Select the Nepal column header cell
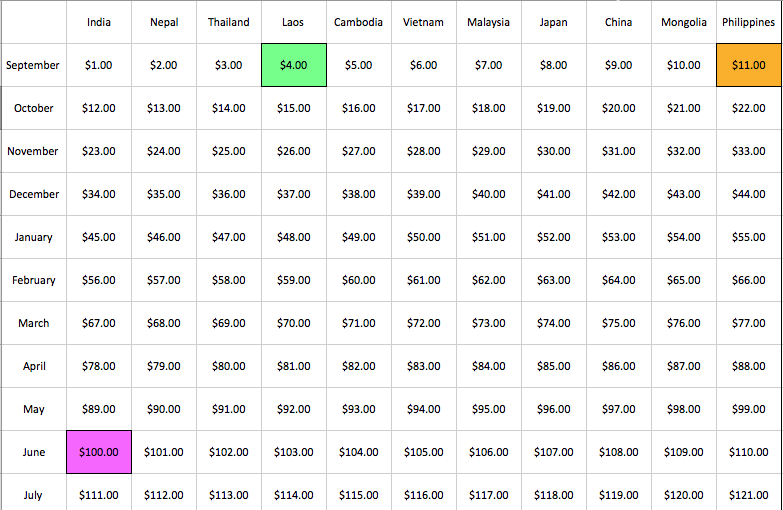This screenshot has height=510, width=783. coord(164,22)
